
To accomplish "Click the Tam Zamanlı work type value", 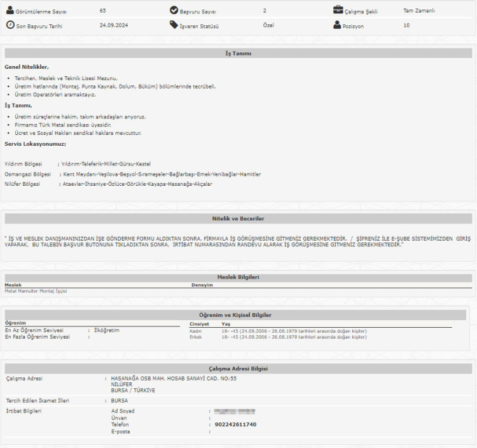I will click(x=419, y=11).
